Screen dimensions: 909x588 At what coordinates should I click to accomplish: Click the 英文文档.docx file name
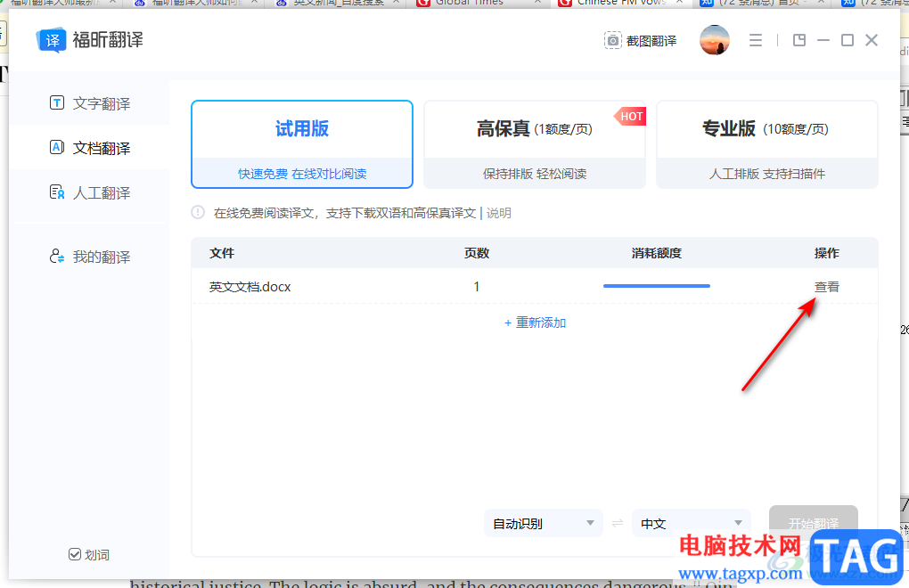click(x=250, y=286)
